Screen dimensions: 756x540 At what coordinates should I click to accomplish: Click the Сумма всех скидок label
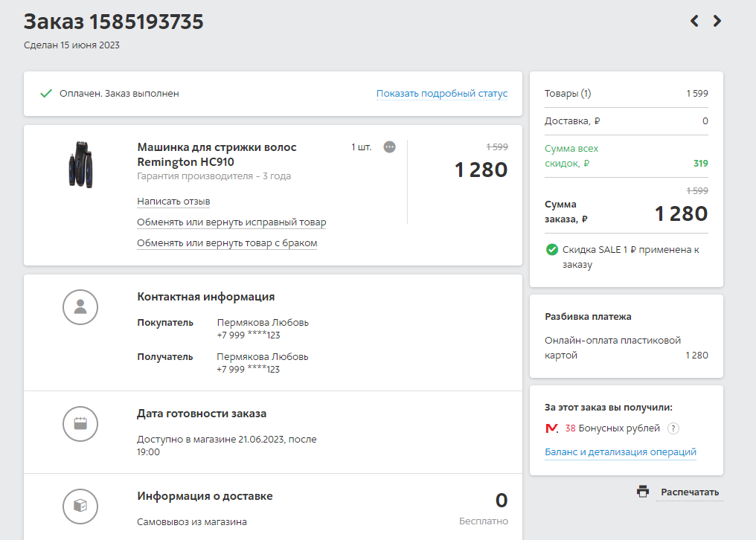571,156
